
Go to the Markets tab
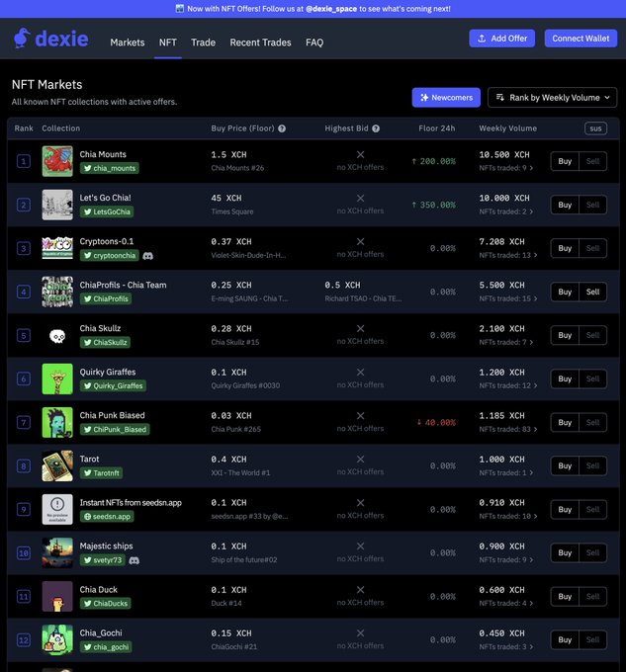tap(128, 42)
